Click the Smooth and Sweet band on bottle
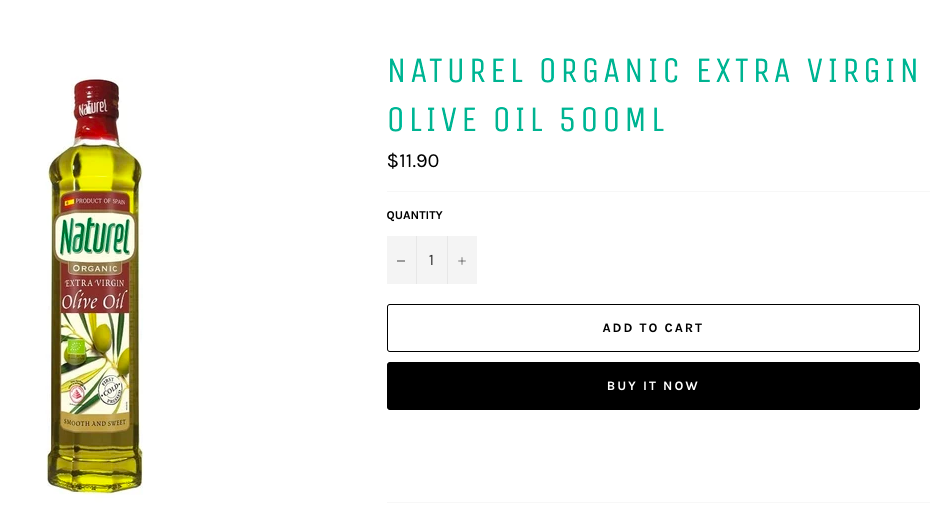939x526 pixels. [x=95, y=424]
